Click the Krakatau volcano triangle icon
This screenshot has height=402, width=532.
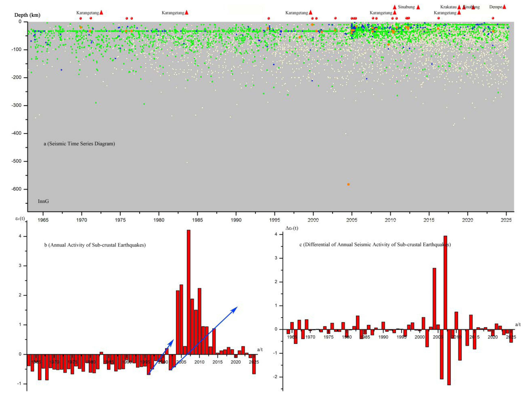[x=459, y=7]
